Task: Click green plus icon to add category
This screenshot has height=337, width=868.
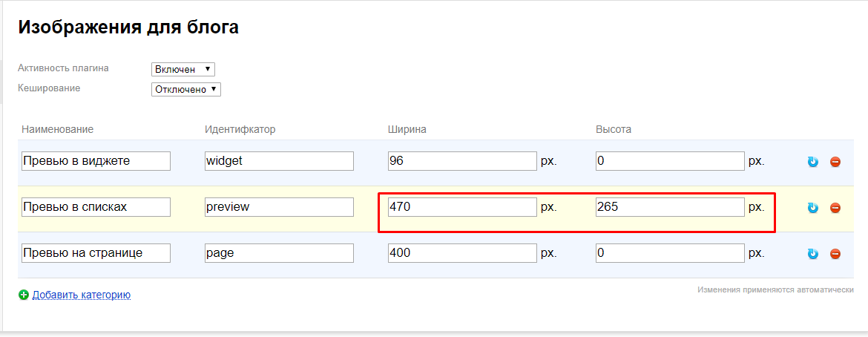Action: 24,295
